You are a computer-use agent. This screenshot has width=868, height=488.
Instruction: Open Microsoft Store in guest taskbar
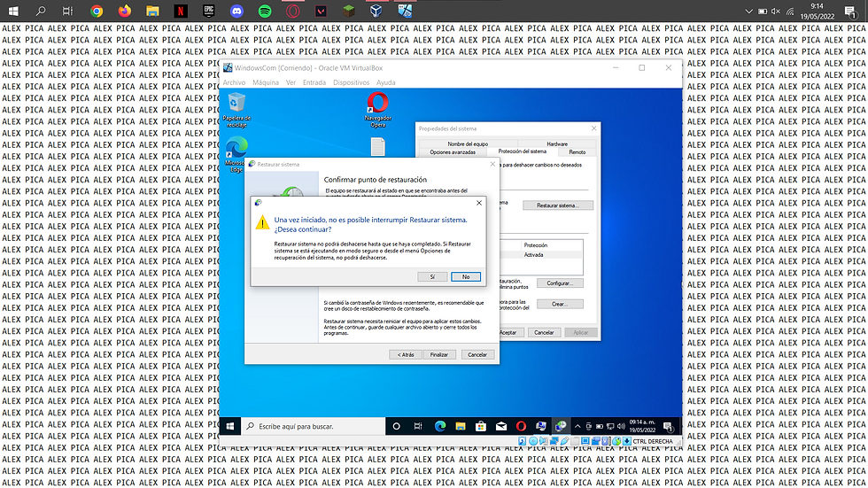point(480,426)
